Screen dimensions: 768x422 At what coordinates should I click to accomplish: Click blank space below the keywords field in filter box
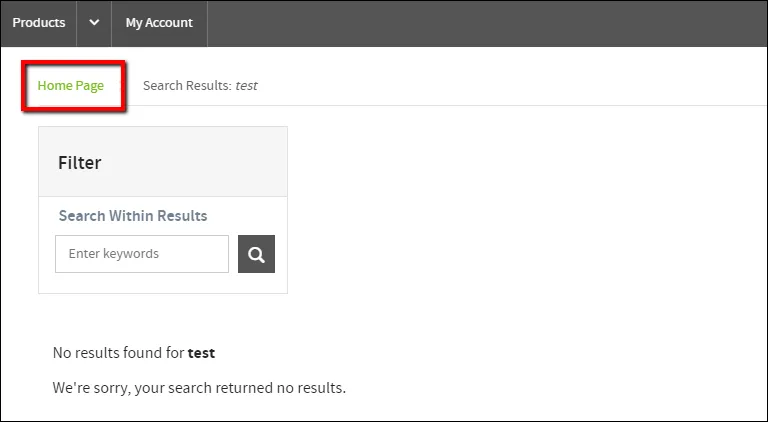point(163,283)
